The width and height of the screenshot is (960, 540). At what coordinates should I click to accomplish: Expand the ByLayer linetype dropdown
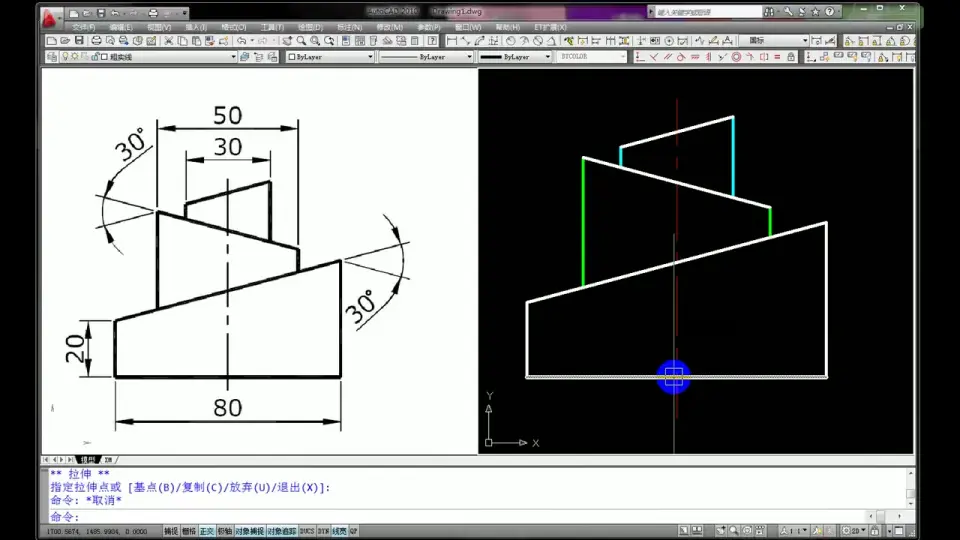(469, 57)
